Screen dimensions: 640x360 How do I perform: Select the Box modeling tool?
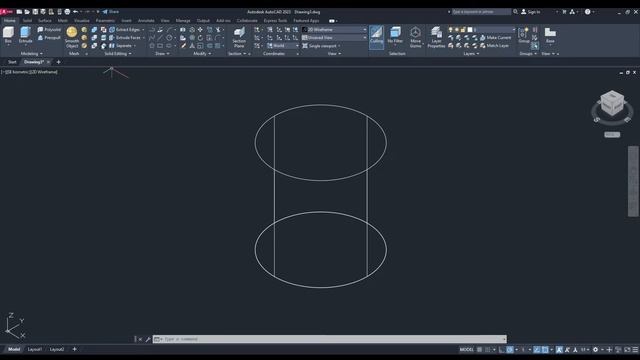point(8,35)
